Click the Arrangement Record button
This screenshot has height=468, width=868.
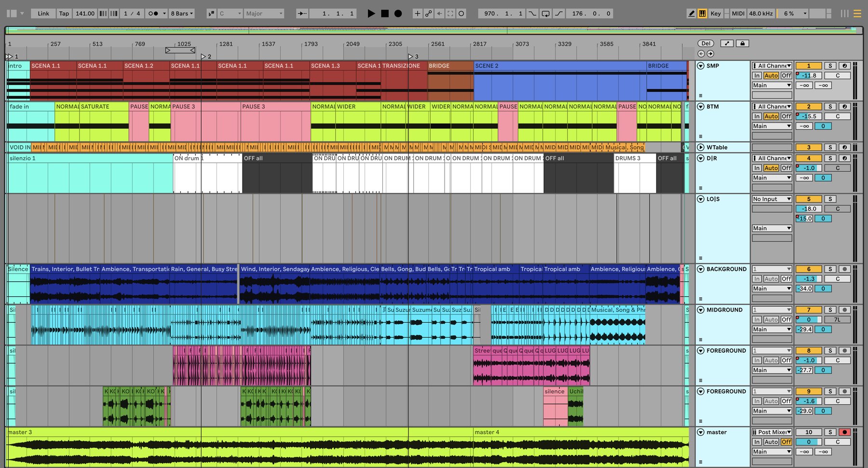[398, 14]
